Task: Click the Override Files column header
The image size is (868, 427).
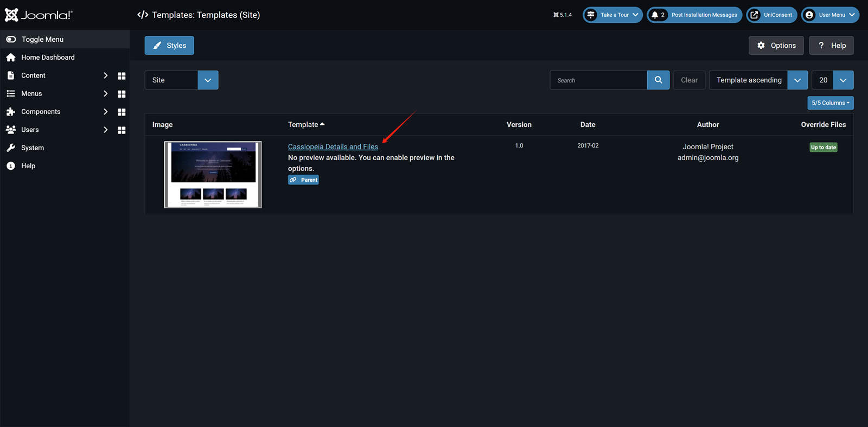Action: 824,125
